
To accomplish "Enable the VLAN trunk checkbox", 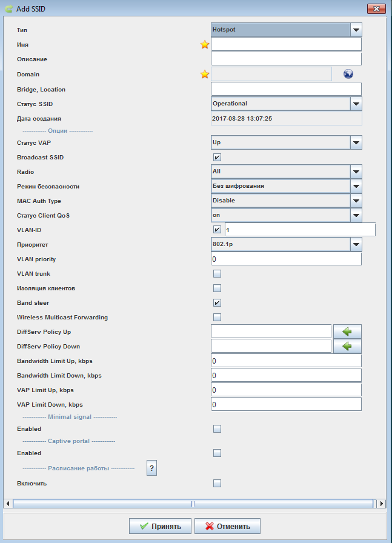I will (x=218, y=274).
